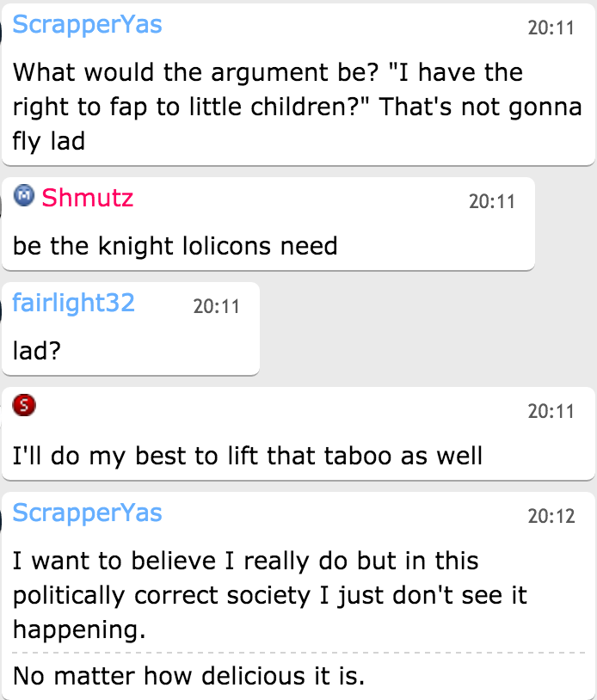
Task: Click the "I want to believe" message text
Action: point(269,595)
